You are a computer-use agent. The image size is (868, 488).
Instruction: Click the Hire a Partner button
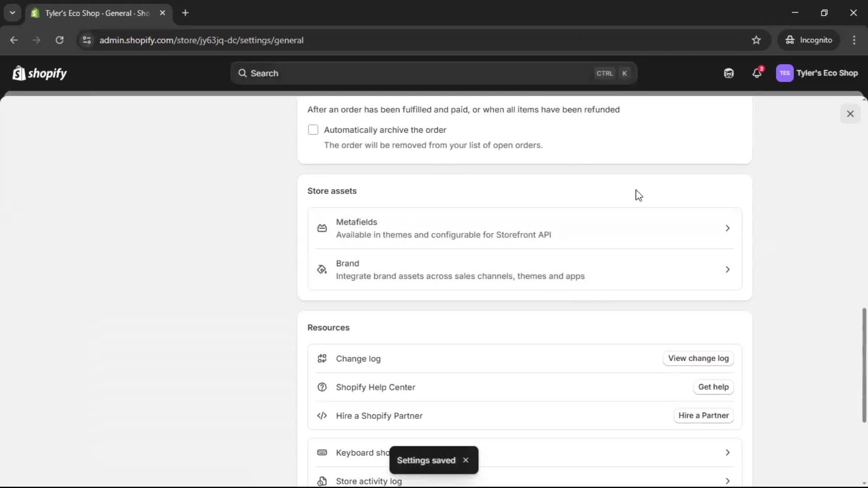pos(703,415)
